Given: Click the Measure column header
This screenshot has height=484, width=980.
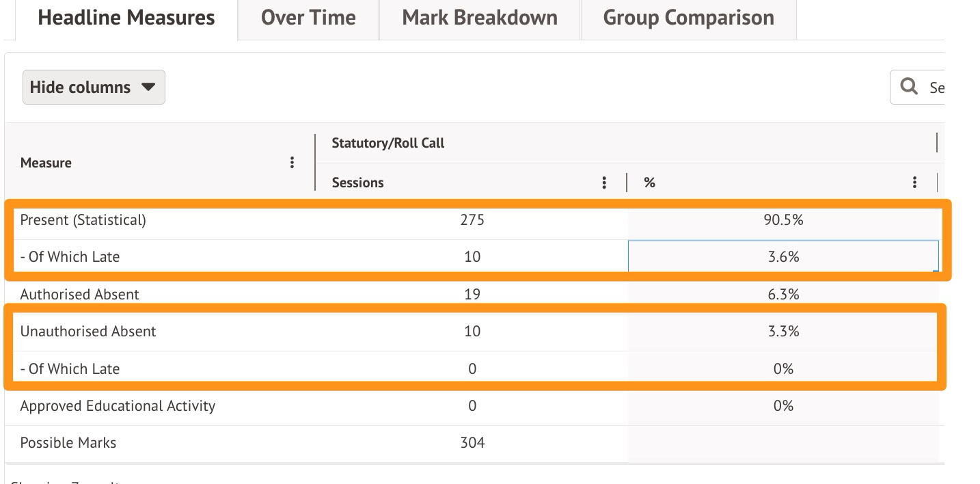Looking at the screenshot, I should 46,163.
